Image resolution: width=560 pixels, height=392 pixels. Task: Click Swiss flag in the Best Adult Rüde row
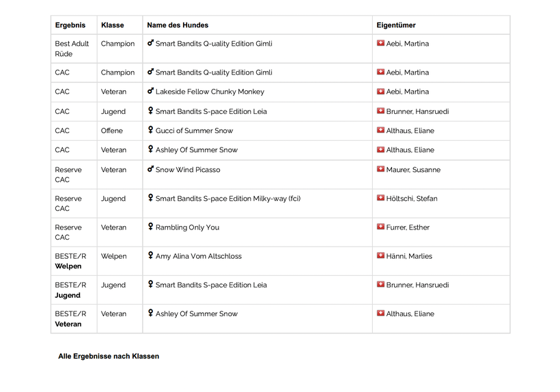[380, 43]
